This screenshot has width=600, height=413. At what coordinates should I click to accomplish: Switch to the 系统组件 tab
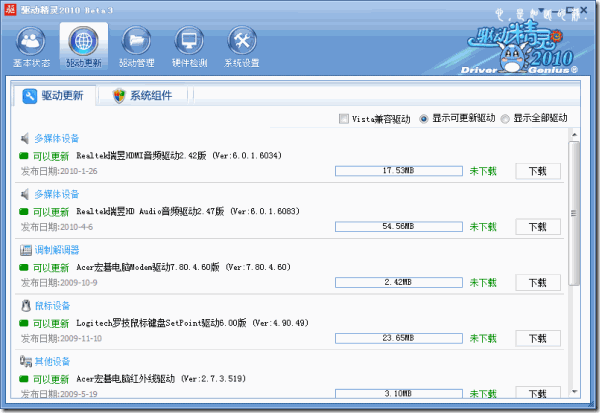[x=142, y=96]
